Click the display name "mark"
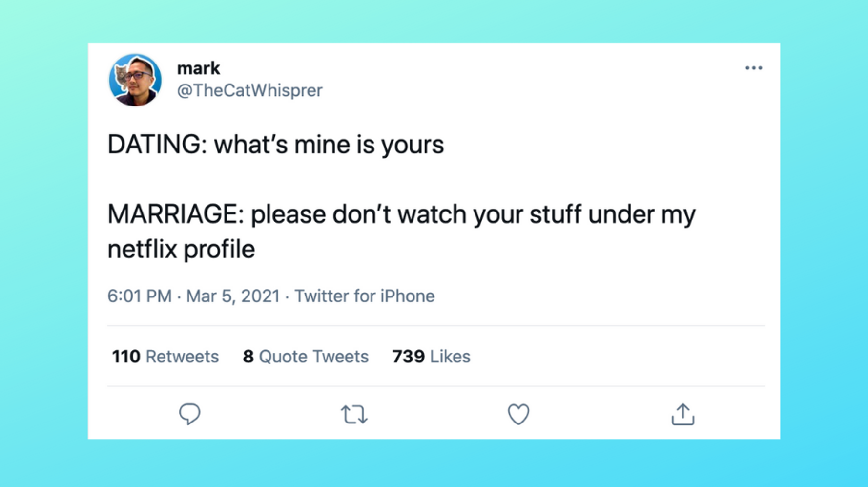 pos(198,68)
